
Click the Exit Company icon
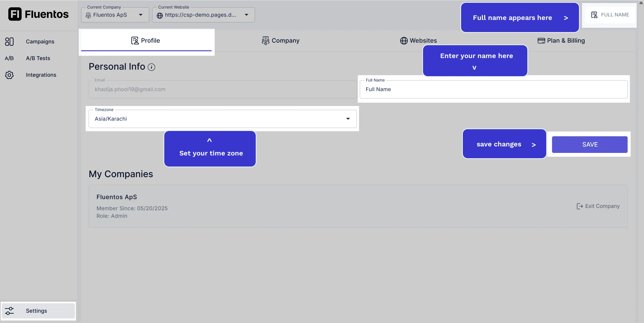(580, 206)
